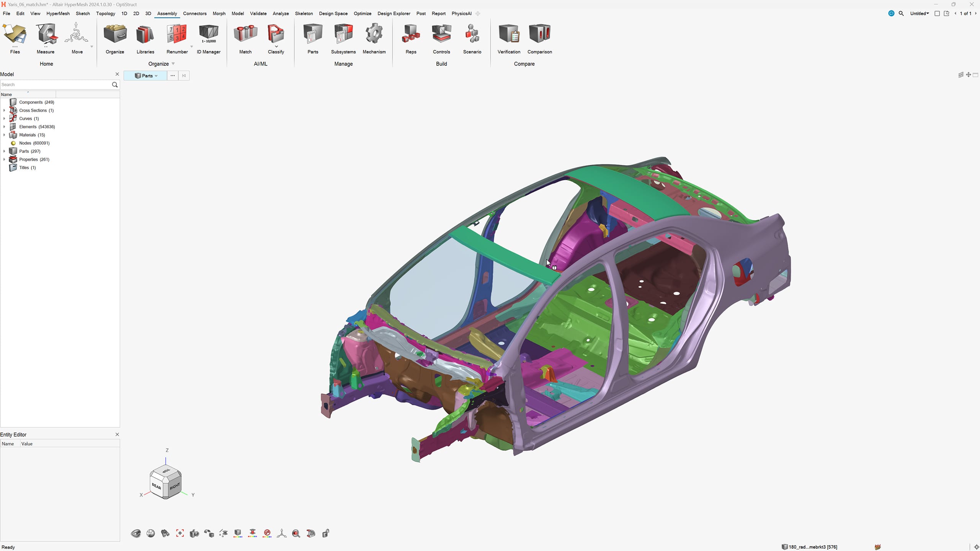This screenshot has height=551, width=980.
Task: Toggle the visibility eye icon in bottom toolbar
Action: pos(136,533)
